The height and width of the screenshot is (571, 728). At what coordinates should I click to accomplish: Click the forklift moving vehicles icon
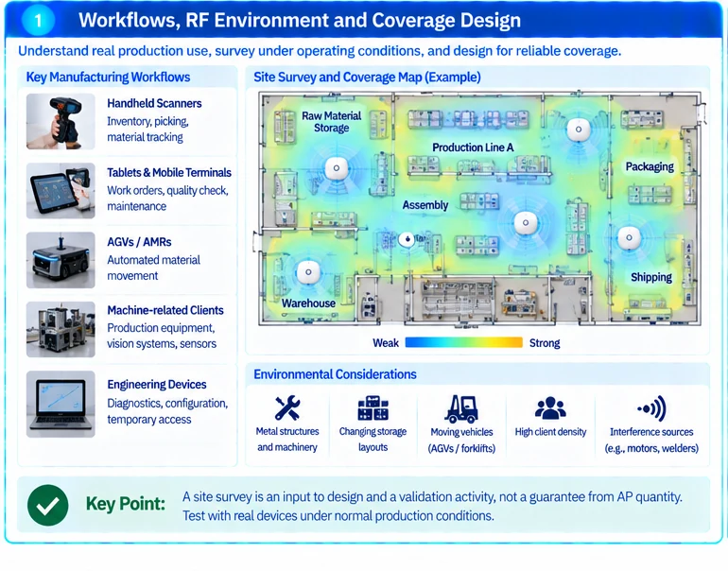tap(461, 408)
